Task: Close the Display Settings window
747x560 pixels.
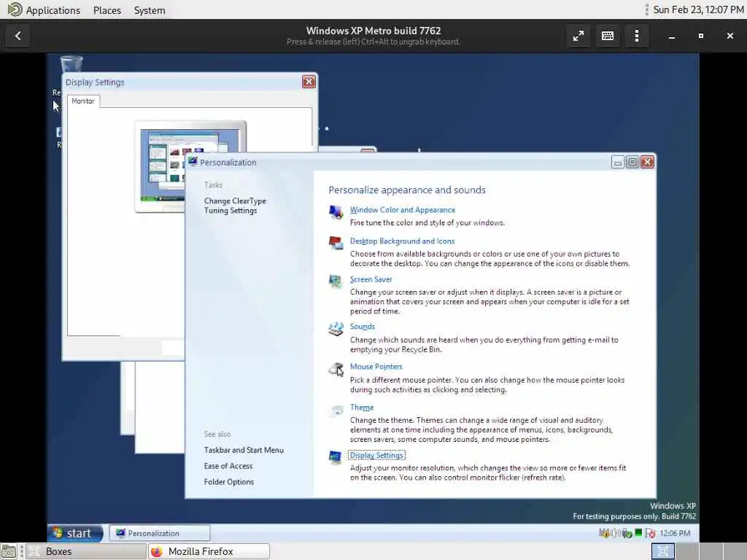Action: coord(309,82)
